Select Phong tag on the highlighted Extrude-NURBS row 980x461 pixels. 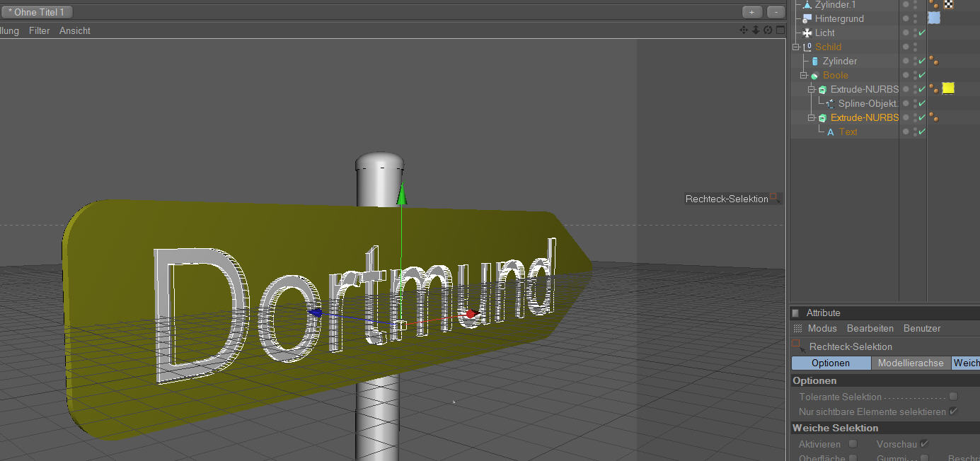934,117
